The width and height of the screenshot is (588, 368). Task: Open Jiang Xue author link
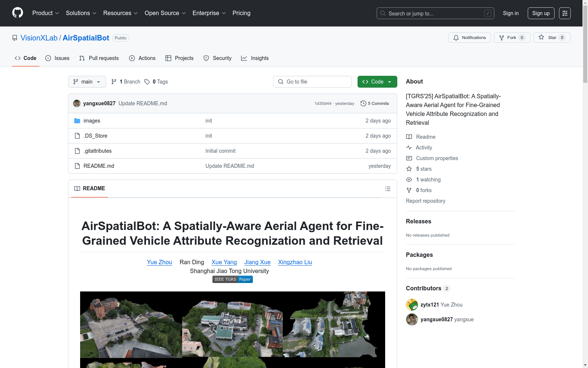point(258,262)
